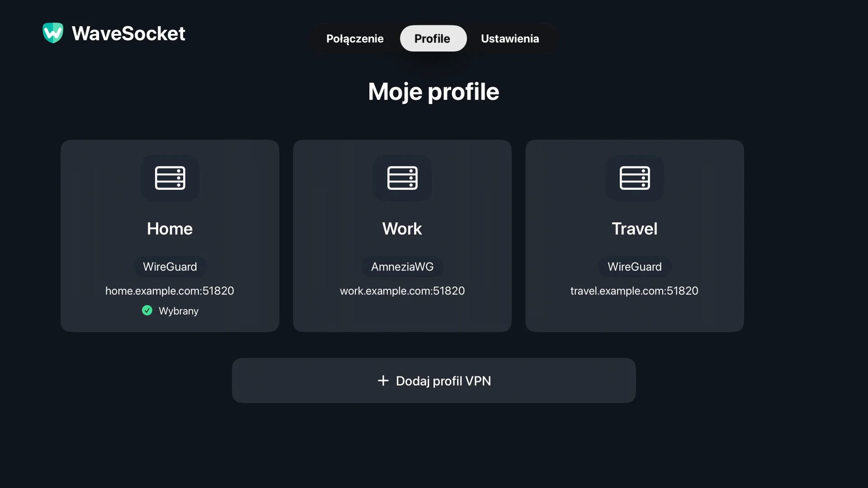Click the AmneziaWG protocol badge
868x488 pixels.
pyautogui.click(x=402, y=267)
